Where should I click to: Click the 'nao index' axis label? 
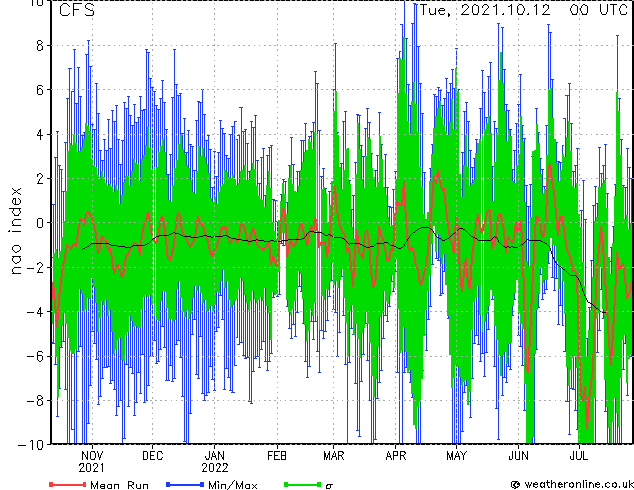(15, 231)
